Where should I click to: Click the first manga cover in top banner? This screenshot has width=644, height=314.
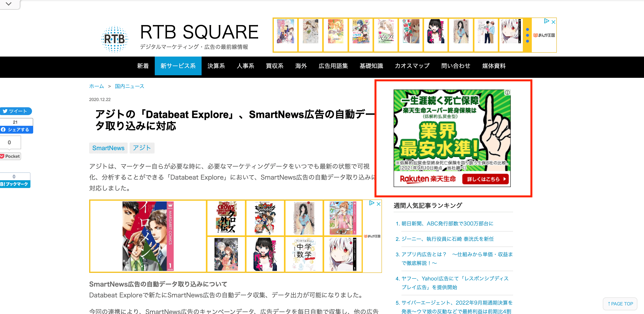285,31
